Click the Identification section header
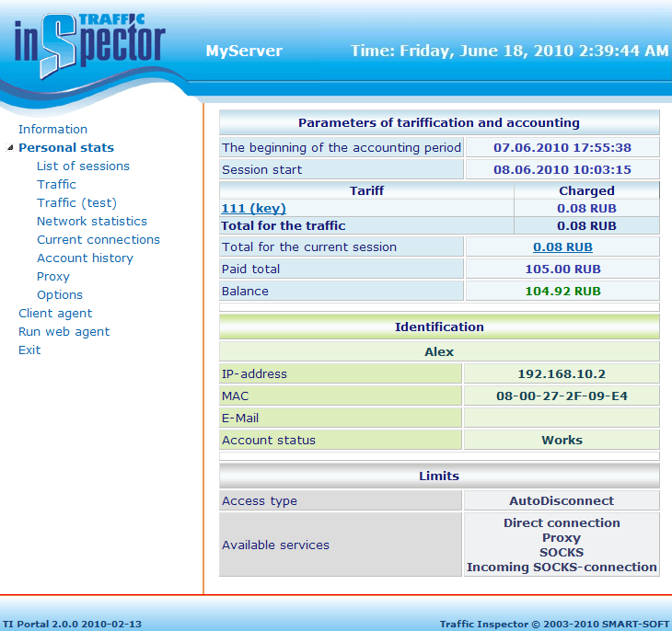Screen dimensions: 672x631 (439, 327)
